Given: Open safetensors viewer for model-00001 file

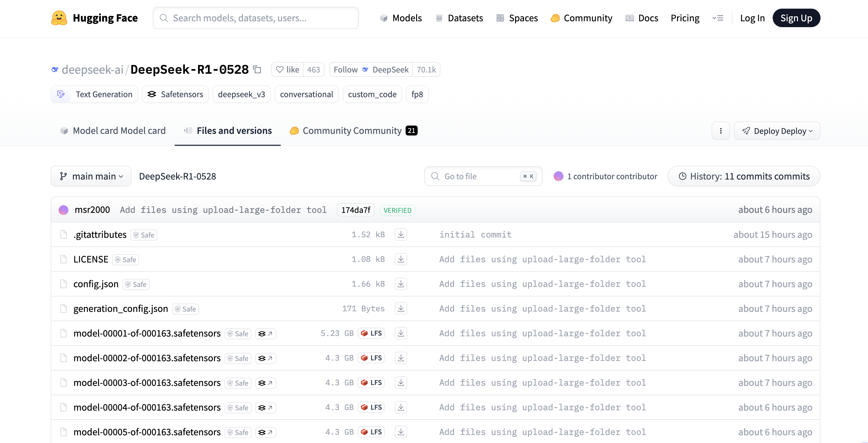Looking at the screenshot, I should tap(266, 333).
